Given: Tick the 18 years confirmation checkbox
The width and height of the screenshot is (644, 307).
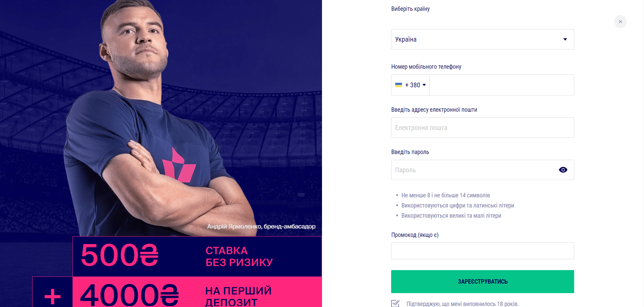Looking at the screenshot, I should click(395, 303).
